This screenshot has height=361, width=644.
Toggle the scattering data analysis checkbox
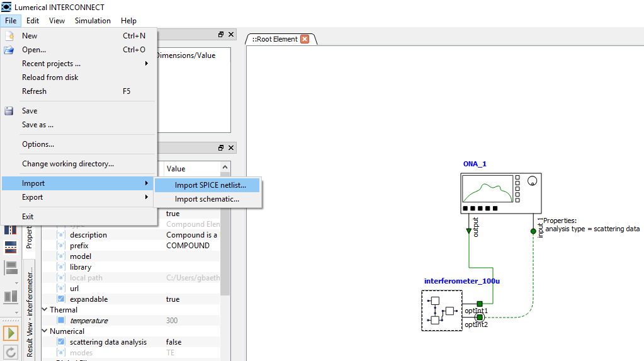[61, 341]
